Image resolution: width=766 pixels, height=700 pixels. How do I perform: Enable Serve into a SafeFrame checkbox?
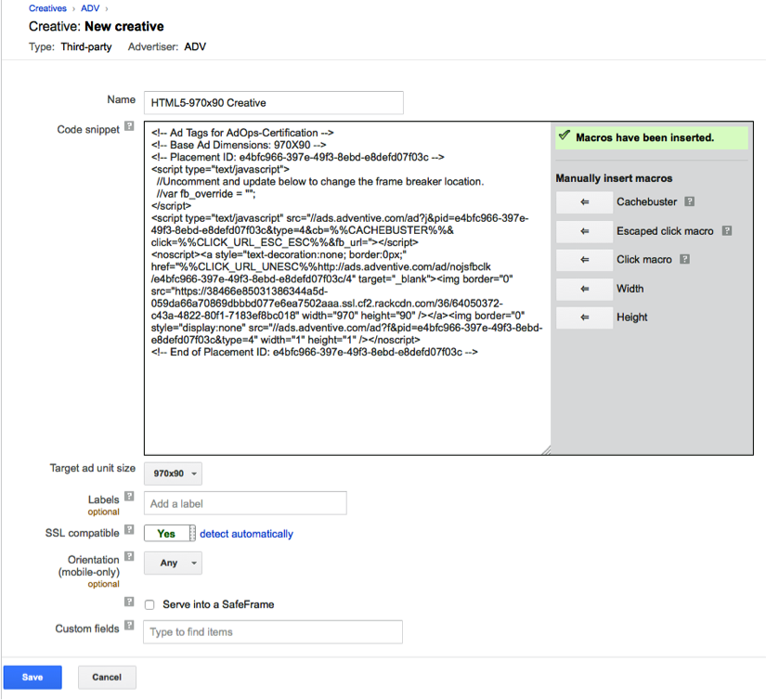149,604
